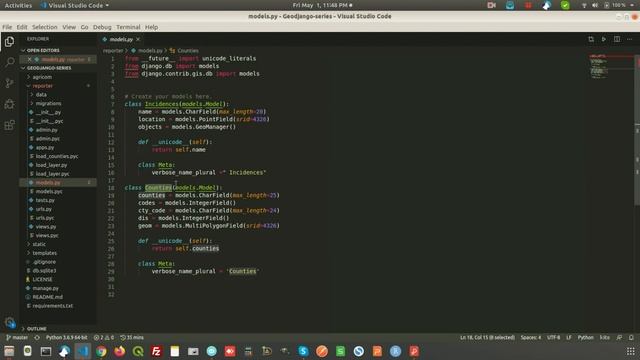
Task: Open Firefox from the dock
Action: (120, 351)
